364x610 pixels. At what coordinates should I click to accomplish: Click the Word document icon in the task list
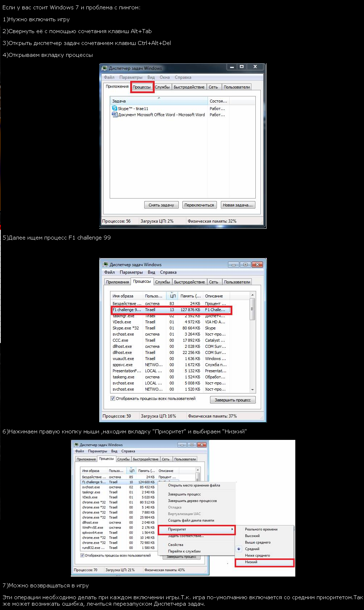115,115
